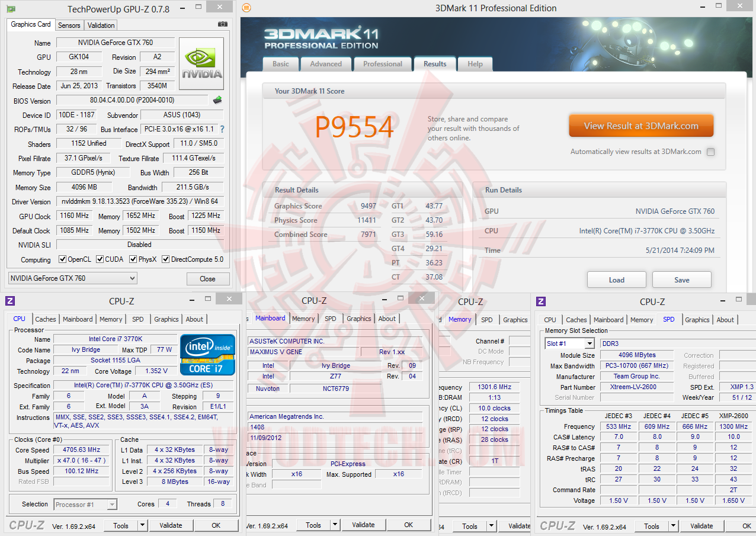
Task: Click the Load button in 3DMark
Action: pyautogui.click(x=617, y=280)
